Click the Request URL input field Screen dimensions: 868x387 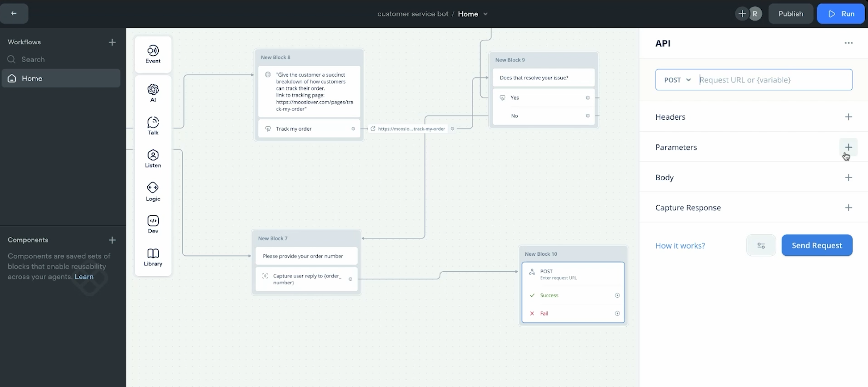[x=772, y=80]
